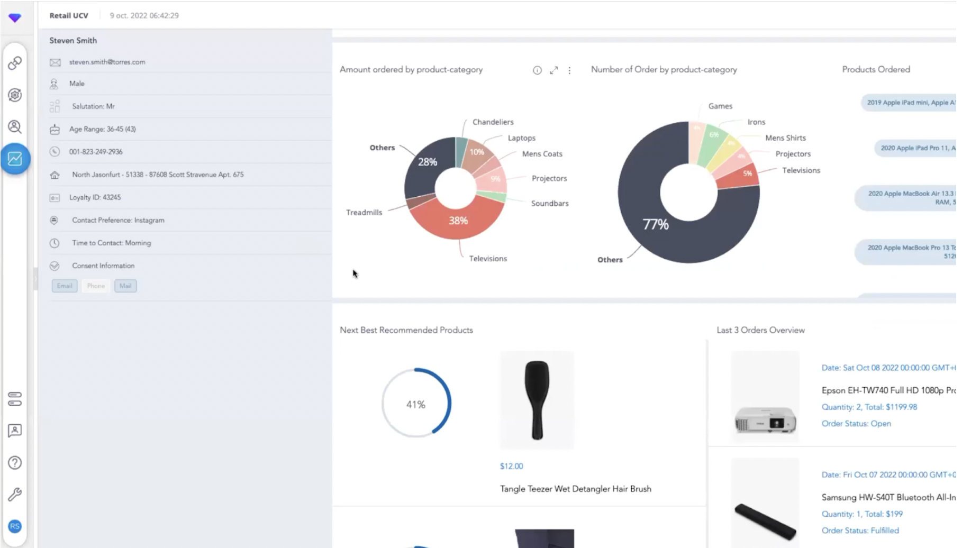Click the contact preference icon
This screenshot has height=548, width=980.
[x=54, y=220]
